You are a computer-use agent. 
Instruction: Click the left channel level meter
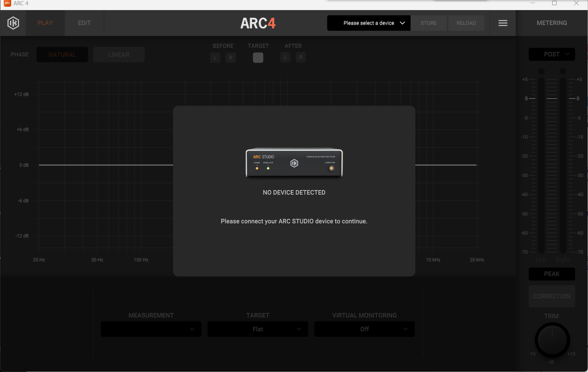coord(541,165)
